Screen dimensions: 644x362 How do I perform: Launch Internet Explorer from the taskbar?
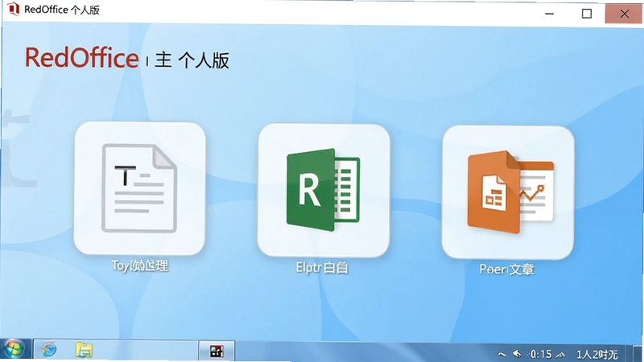click(x=49, y=350)
